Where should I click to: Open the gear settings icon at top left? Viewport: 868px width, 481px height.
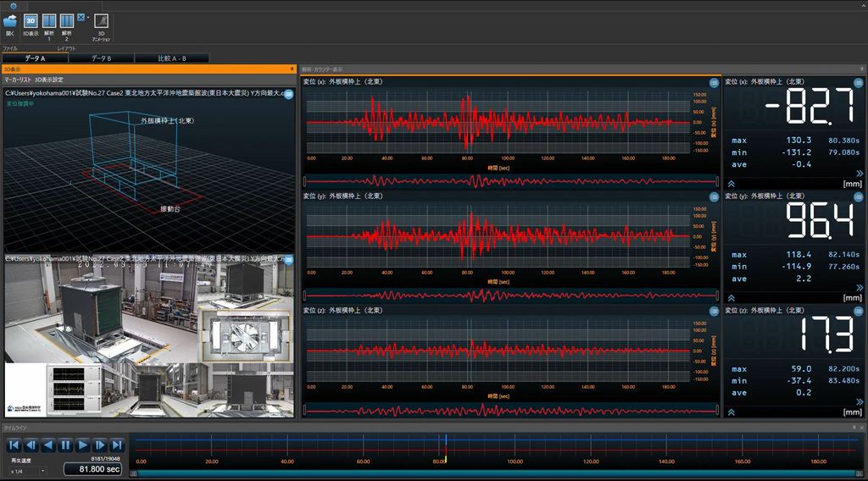coord(14,6)
